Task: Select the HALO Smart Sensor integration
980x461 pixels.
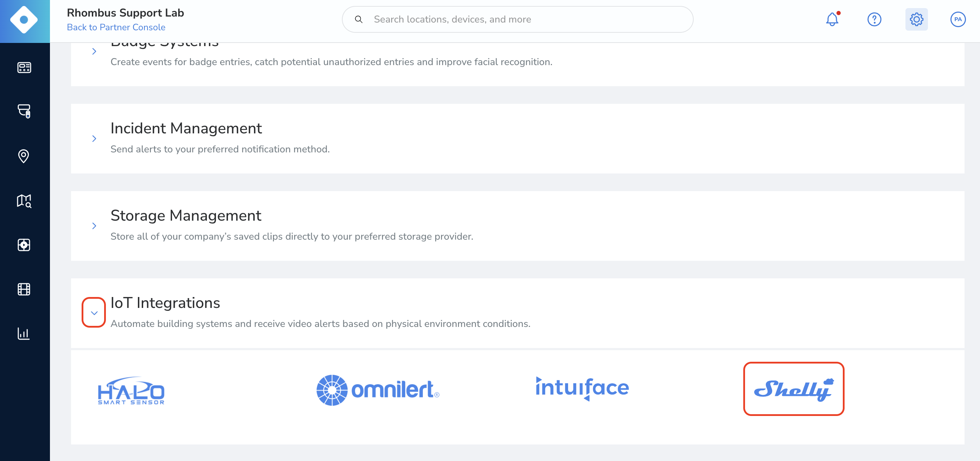Action: [131, 391]
